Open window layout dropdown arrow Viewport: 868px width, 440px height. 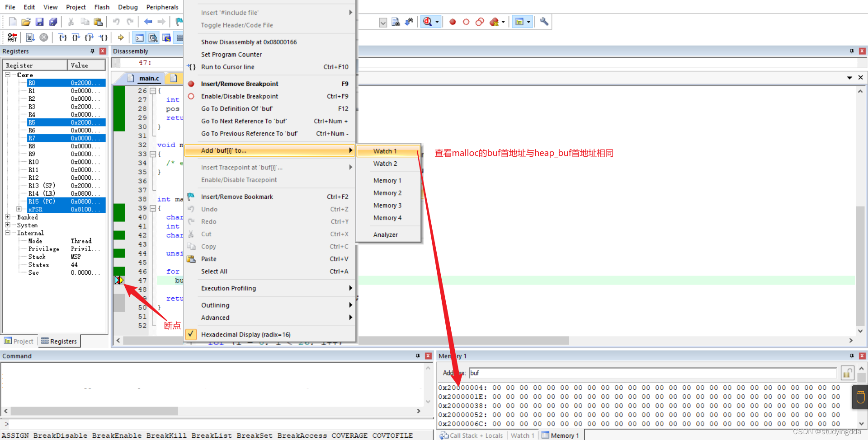tap(528, 22)
